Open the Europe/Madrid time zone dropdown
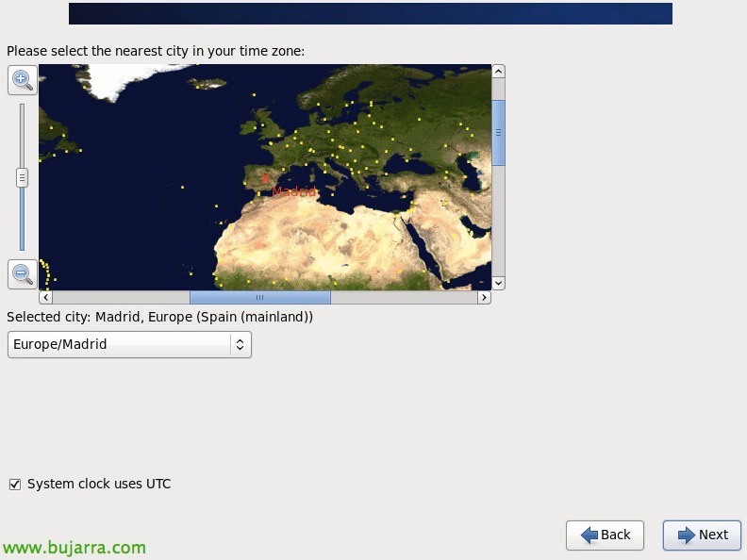The height and width of the screenshot is (560, 747). (129, 344)
